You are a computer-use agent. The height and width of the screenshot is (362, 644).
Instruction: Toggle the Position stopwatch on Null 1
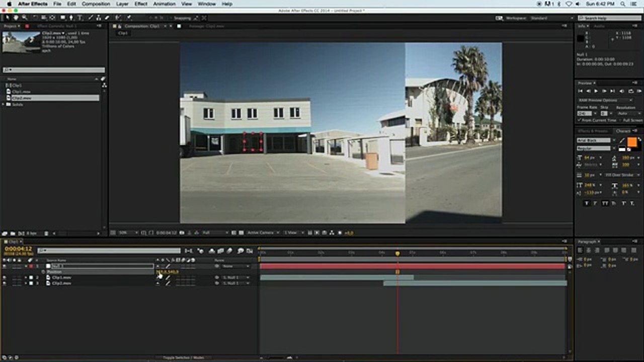(43, 271)
